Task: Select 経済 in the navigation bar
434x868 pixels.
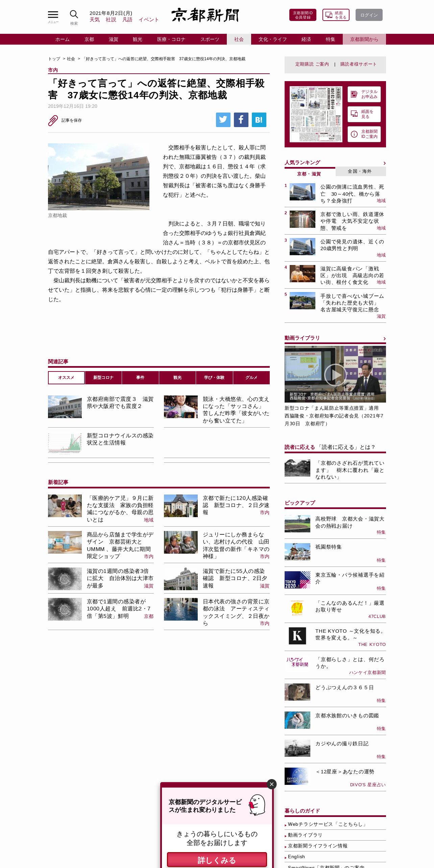Action: pyautogui.click(x=306, y=39)
